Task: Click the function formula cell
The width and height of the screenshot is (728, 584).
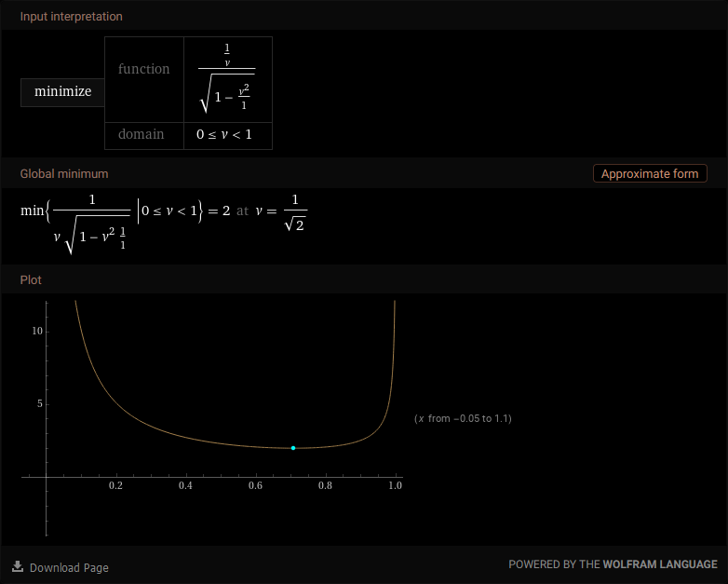Action: (x=227, y=78)
